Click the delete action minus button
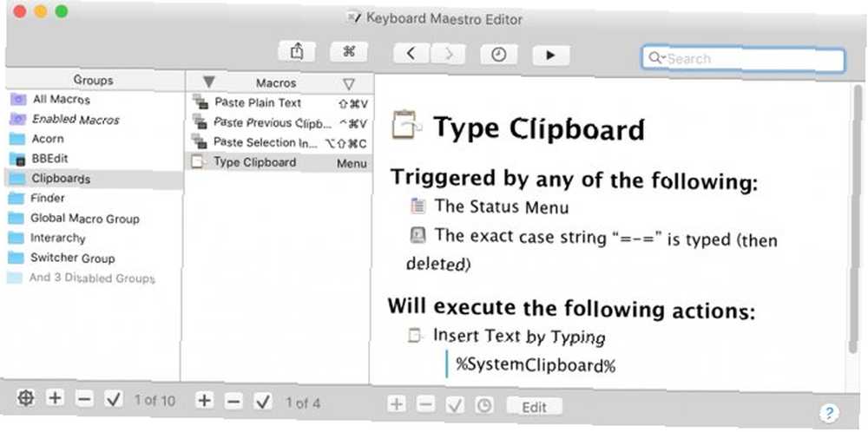 point(425,405)
